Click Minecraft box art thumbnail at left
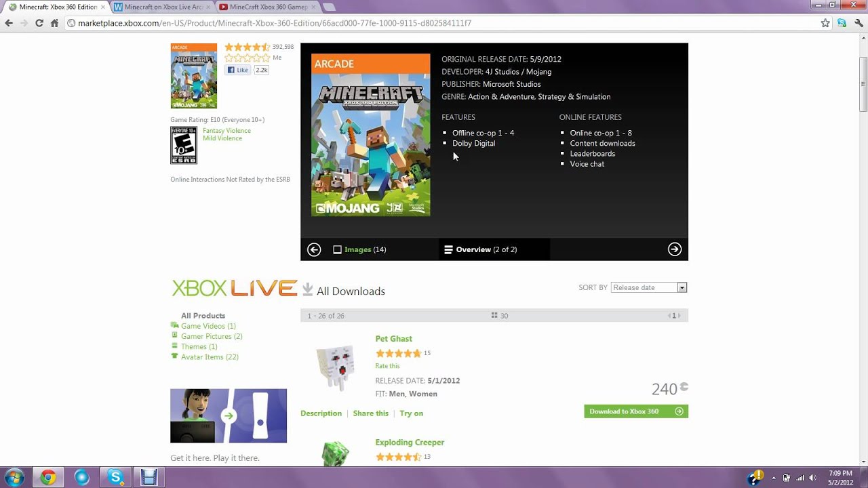This screenshot has width=868, height=488. 194,76
